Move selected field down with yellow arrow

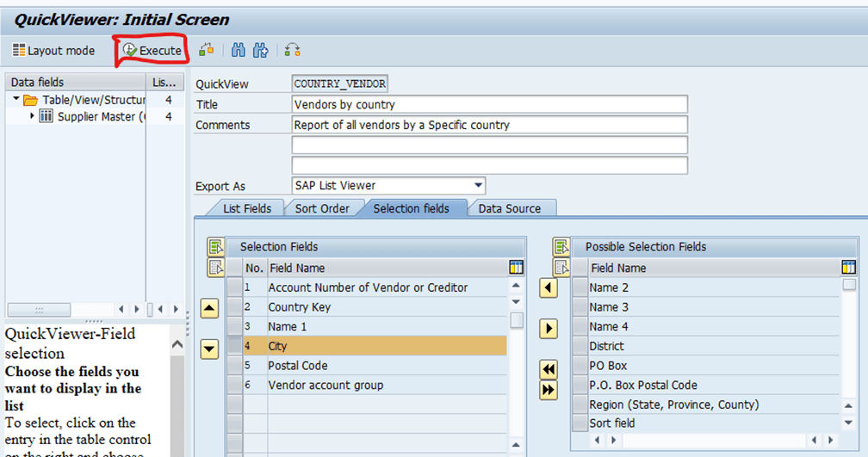[209, 349]
